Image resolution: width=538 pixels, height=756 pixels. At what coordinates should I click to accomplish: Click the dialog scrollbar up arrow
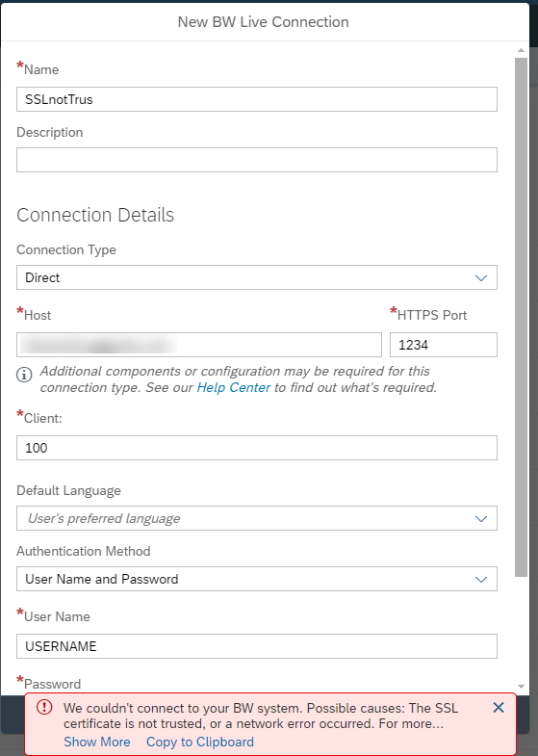tap(521, 50)
